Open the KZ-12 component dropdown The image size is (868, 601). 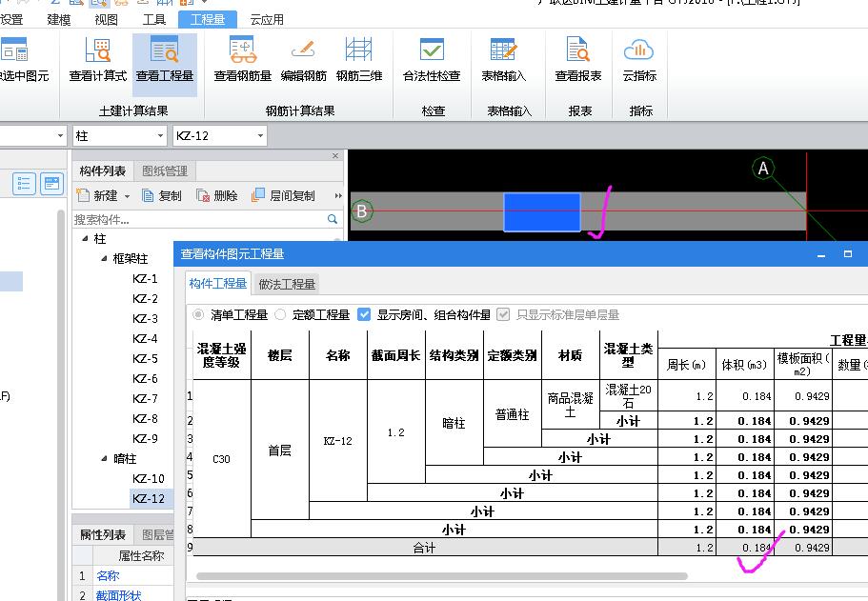pos(259,135)
